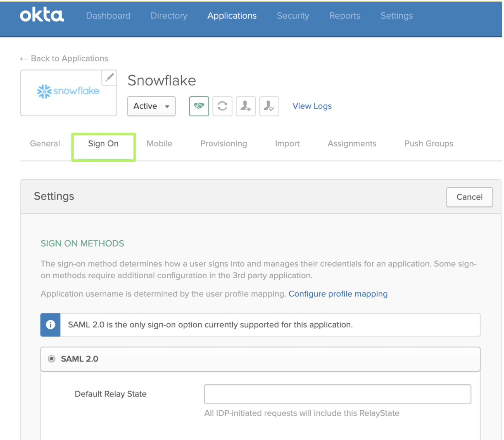The height and width of the screenshot is (440, 504).
Task: Expand the Active dropdown arrow
Action: pyautogui.click(x=167, y=106)
